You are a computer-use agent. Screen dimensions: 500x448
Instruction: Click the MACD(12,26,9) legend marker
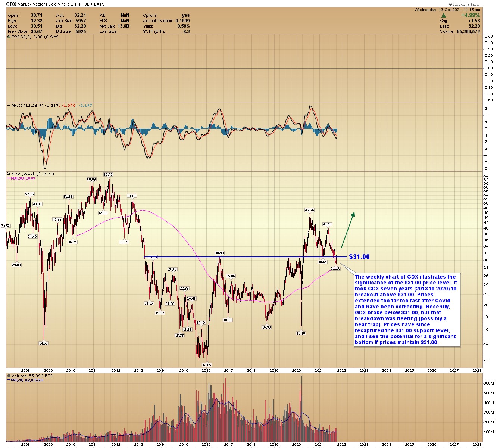(x=9, y=106)
